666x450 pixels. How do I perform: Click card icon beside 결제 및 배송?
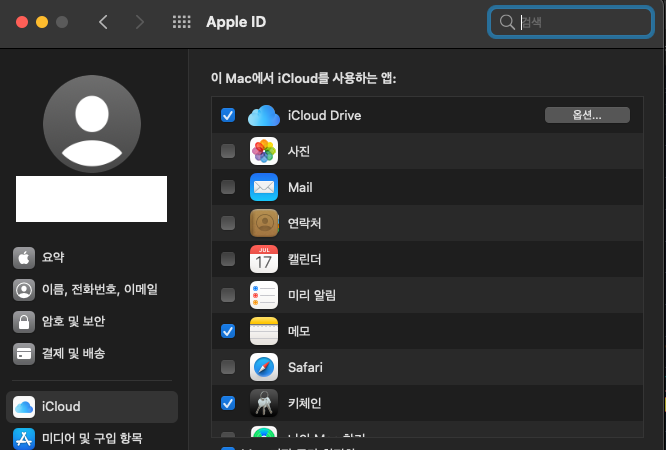tap(24, 354)
